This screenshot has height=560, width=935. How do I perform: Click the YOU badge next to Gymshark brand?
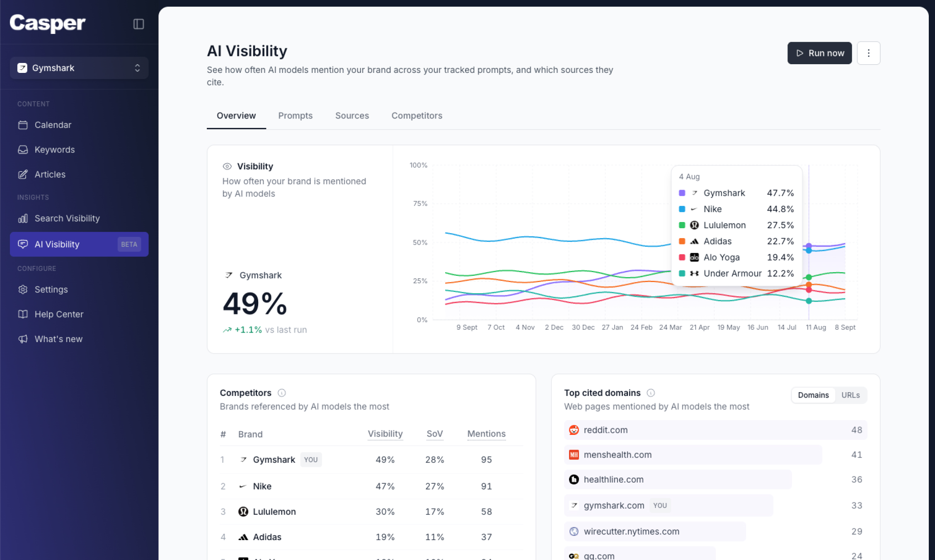[311, 460]
